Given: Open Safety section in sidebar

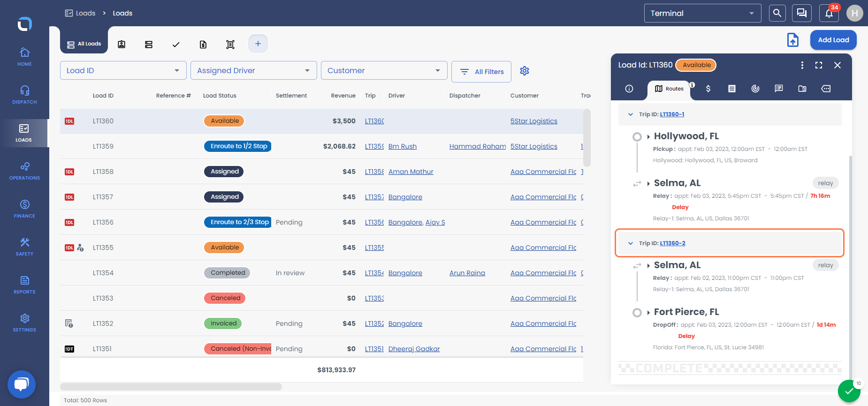Looking at the screenshot, I should pyautogui.click(x=24, y=247).
